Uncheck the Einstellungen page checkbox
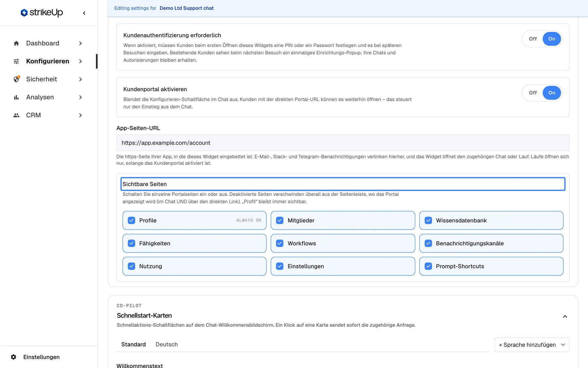The width and height of the screenshot is (588, 368). (x=280, y=266)
